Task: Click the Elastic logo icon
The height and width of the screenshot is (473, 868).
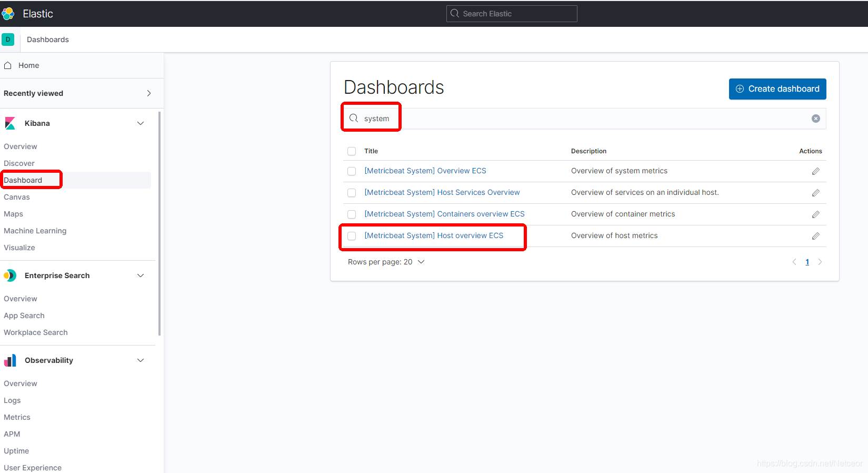Action: (x=7, y=14)
